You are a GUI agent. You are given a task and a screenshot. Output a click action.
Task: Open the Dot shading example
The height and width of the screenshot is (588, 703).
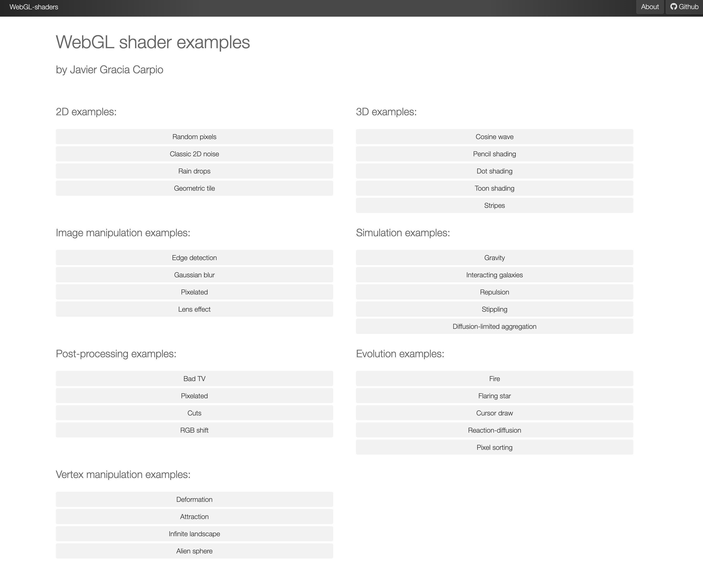(x=494, y=171)
